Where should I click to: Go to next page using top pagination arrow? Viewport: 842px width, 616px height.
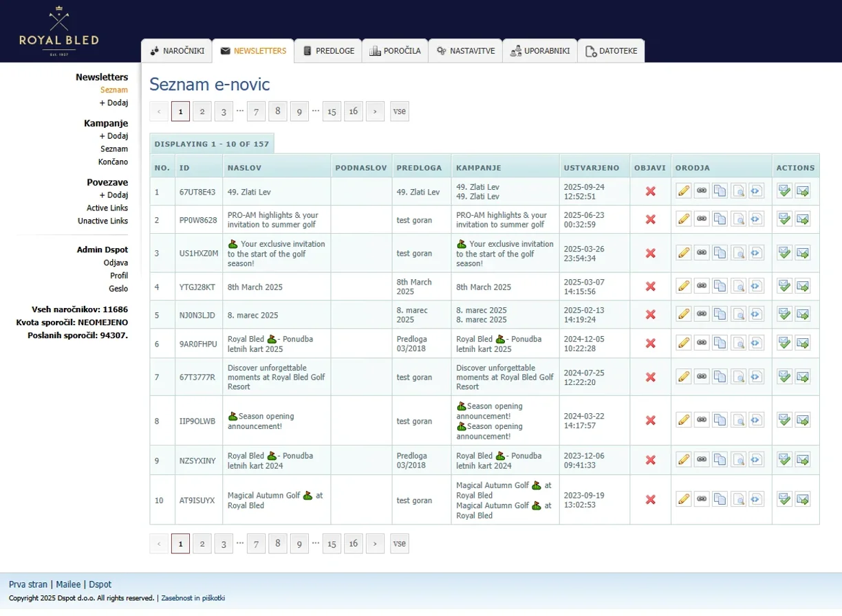point(375,111)
